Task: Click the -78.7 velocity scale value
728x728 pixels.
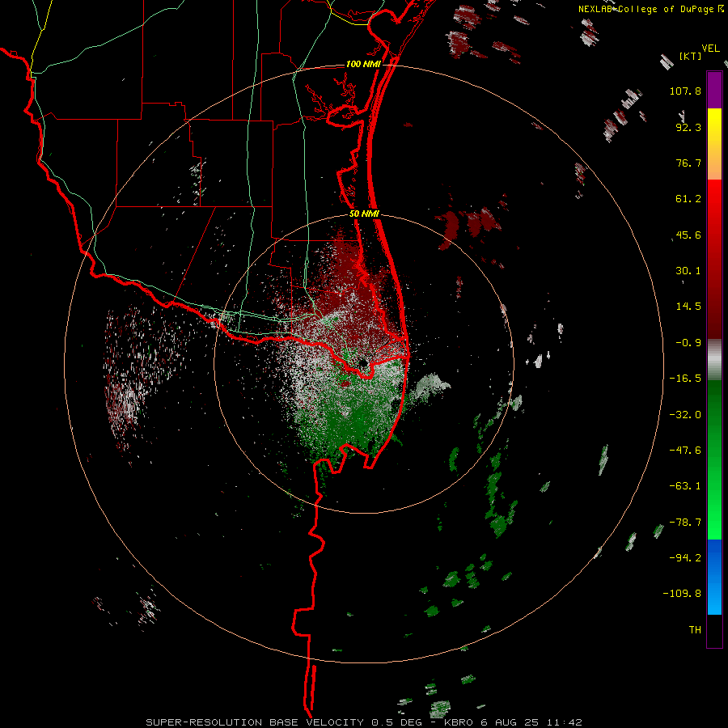Action: pos(685,523)
